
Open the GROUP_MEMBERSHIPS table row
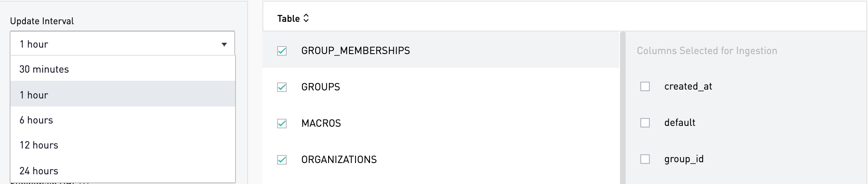pyautogui.click(x=441, y=50)
